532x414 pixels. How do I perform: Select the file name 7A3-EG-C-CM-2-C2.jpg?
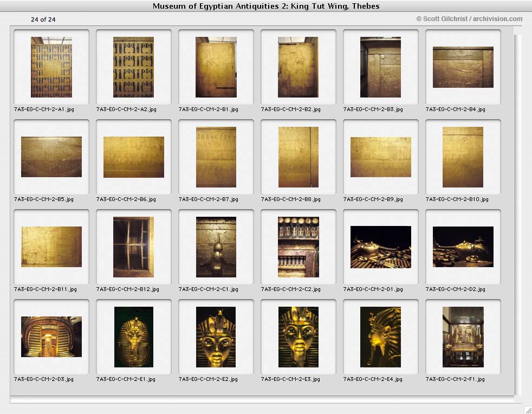[291, 289]
